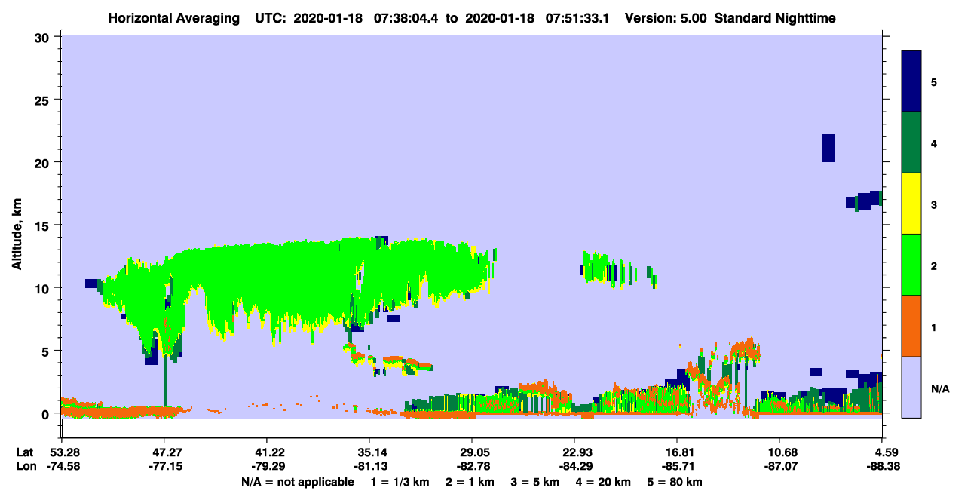Click the colorbar label '4'

(x=934, y=143)
